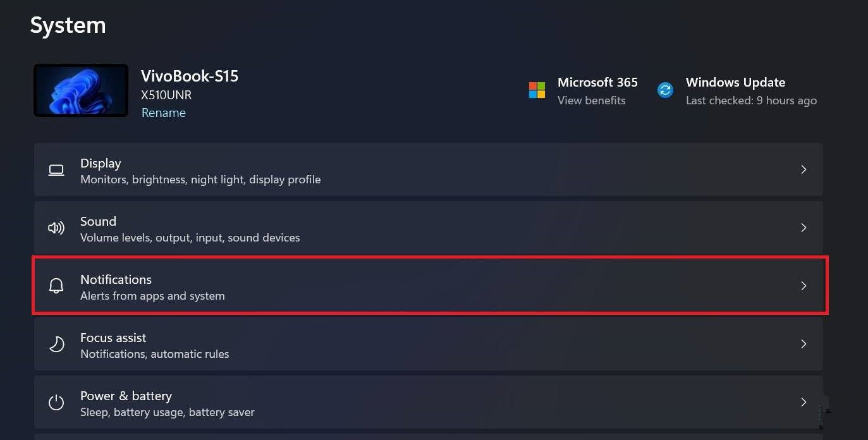Expand the Display settings row chevron

(804, 169)
